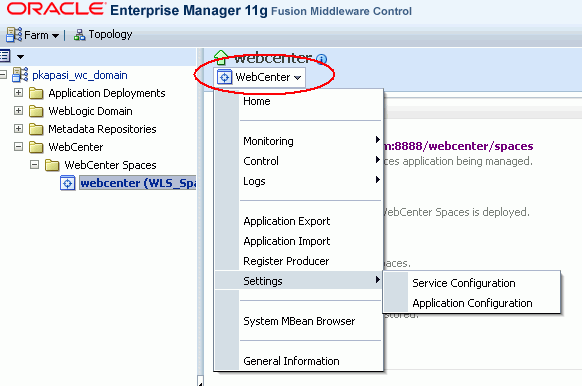Click the webcenter (WLS_Spaces) target icon
Screen dimensions: 582x386
[x=67, y=183]
